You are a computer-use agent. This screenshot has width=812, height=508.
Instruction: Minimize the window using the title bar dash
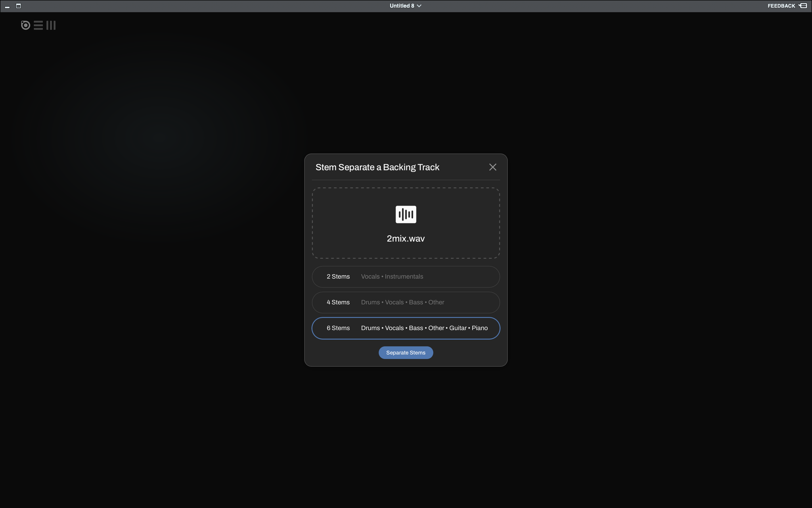(x=7, y=7)
